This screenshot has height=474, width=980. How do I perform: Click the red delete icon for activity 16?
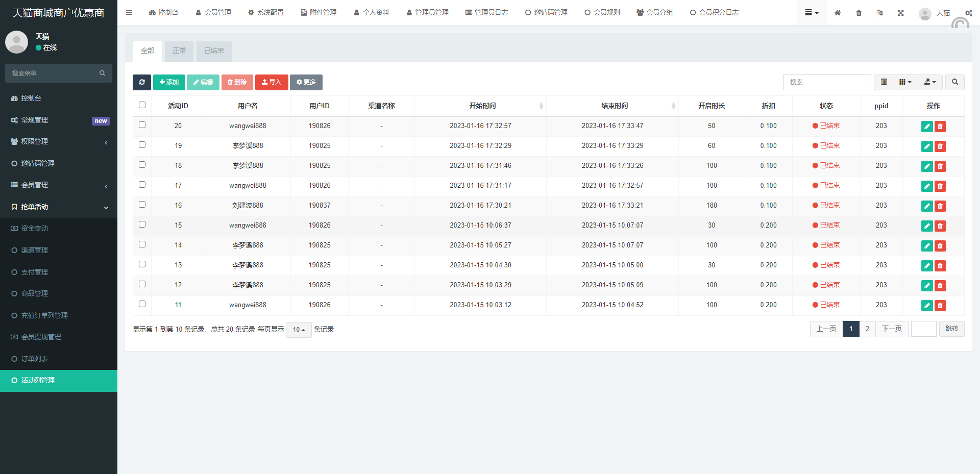point(940,206)
